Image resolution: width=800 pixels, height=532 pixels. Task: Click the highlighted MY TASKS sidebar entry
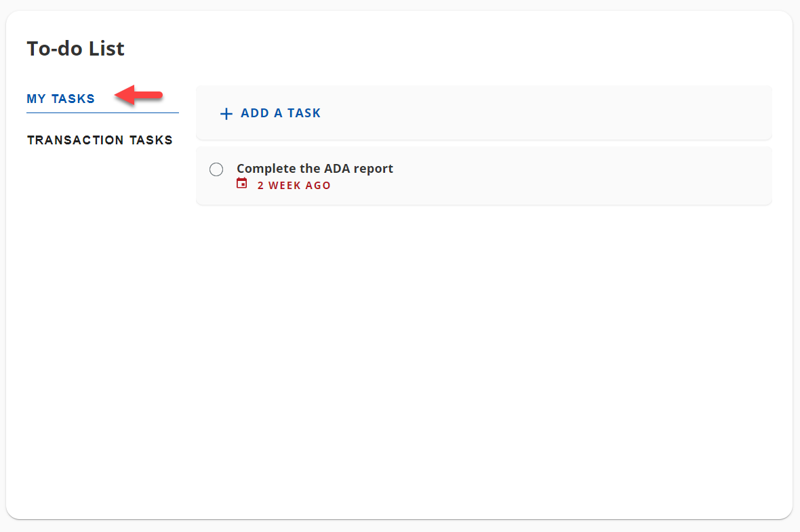(60, 98)
